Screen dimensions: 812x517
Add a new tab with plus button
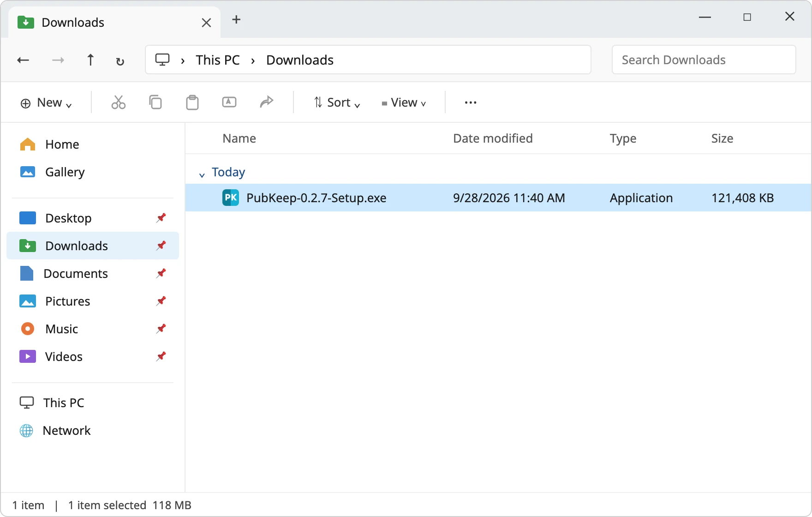tap(236, 19)
